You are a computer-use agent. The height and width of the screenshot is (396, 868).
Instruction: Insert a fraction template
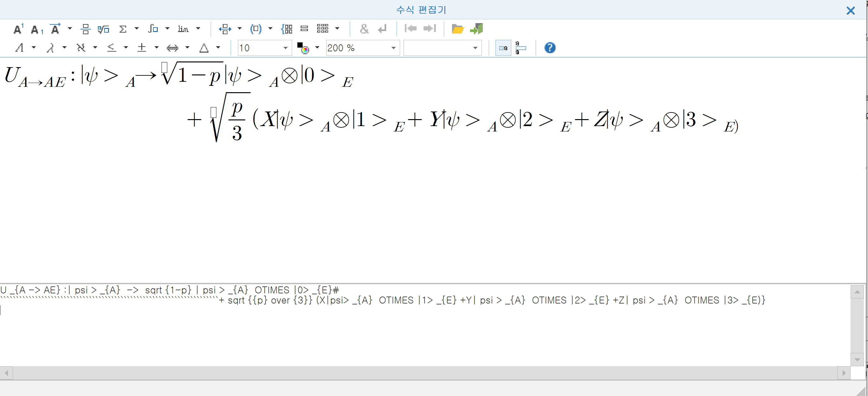(85, 29)
